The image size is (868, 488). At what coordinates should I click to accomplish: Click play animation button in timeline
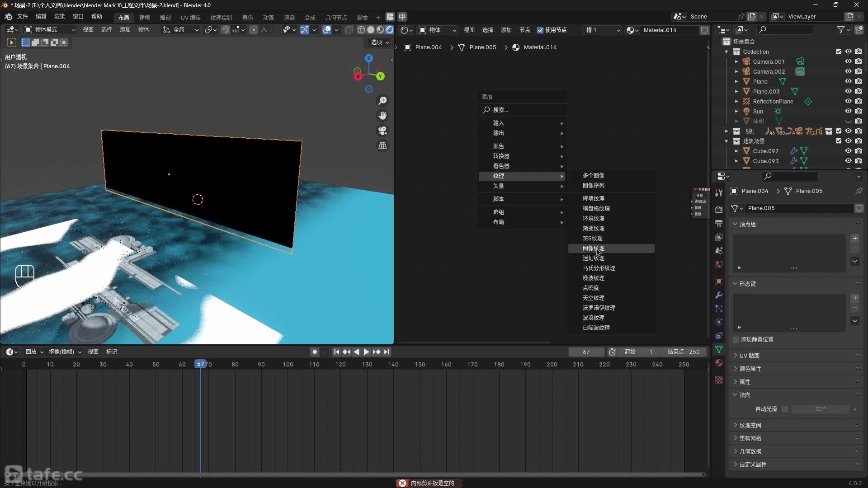[366, 352]
